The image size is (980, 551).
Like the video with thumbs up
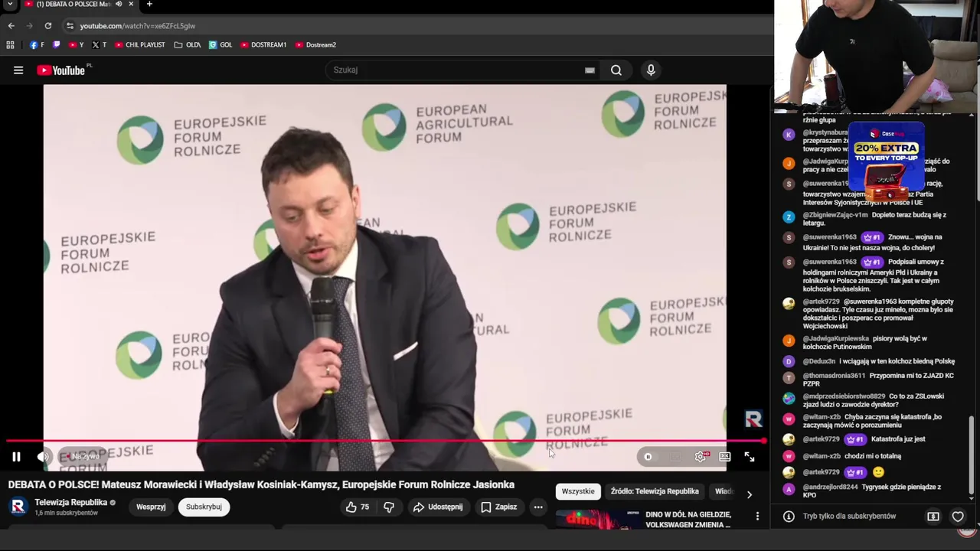358,507
